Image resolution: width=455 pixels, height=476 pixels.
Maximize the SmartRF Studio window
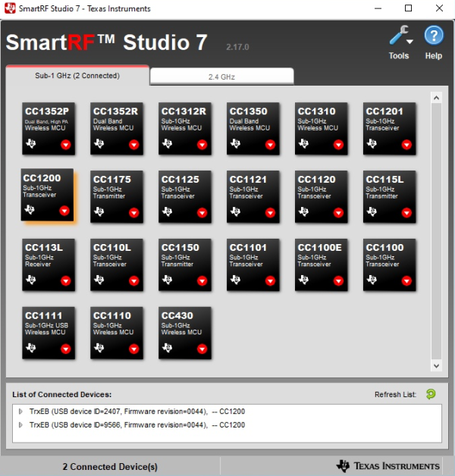(409, 8)
